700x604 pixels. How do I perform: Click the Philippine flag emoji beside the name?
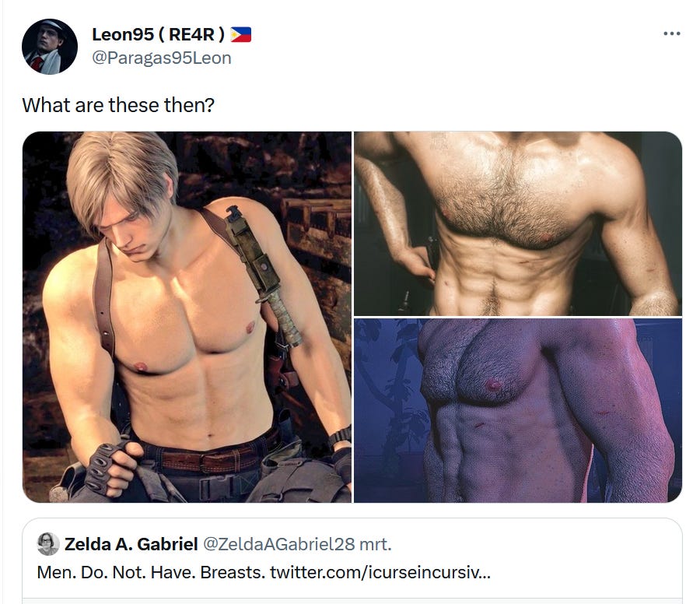tap(240, 34)
